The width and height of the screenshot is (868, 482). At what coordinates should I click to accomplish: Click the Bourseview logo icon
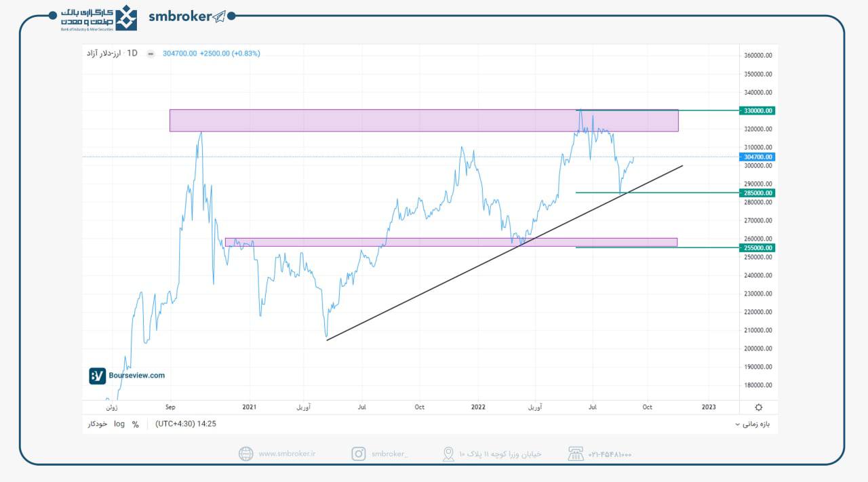click(x=98, y=376)
